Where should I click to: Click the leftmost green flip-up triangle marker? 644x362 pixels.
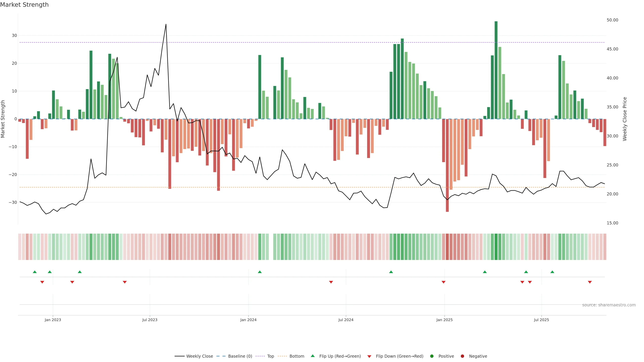(35, 272)
